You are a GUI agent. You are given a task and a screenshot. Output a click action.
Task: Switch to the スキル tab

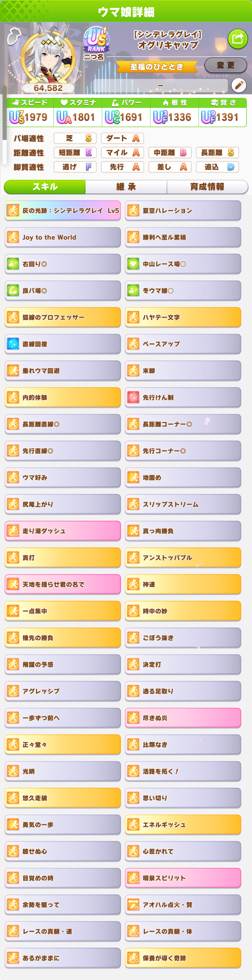(x=45, y=187)
